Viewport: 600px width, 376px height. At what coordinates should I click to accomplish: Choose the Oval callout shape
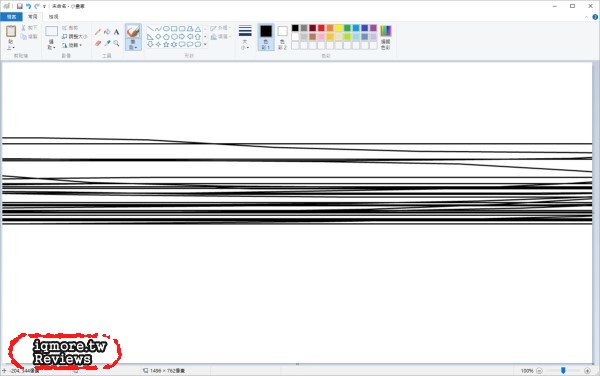tap(190, 44)
